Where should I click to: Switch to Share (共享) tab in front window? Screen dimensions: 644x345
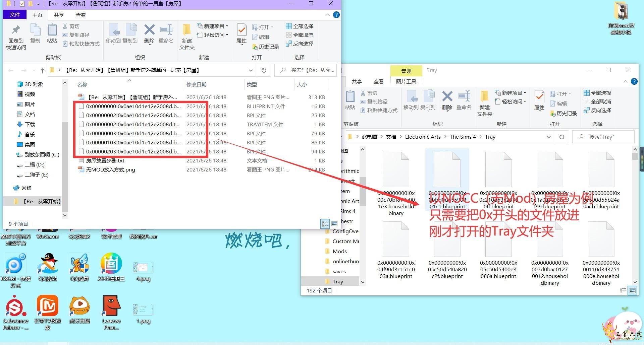(59, 15)
